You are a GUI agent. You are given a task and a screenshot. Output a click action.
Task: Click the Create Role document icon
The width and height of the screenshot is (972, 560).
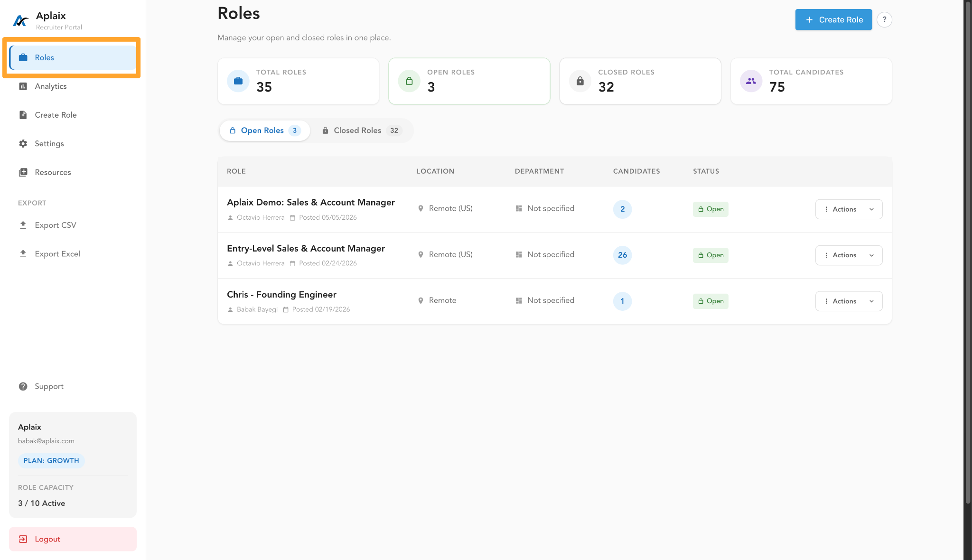(23, 115)
